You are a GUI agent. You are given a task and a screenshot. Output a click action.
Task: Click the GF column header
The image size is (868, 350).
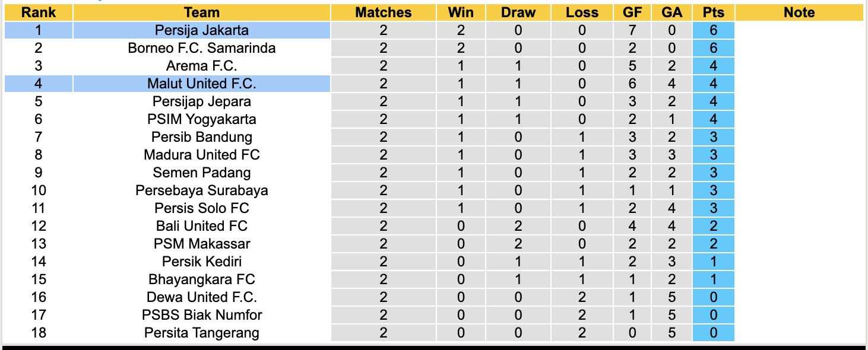pyautogui.click(x=632, y=12)
